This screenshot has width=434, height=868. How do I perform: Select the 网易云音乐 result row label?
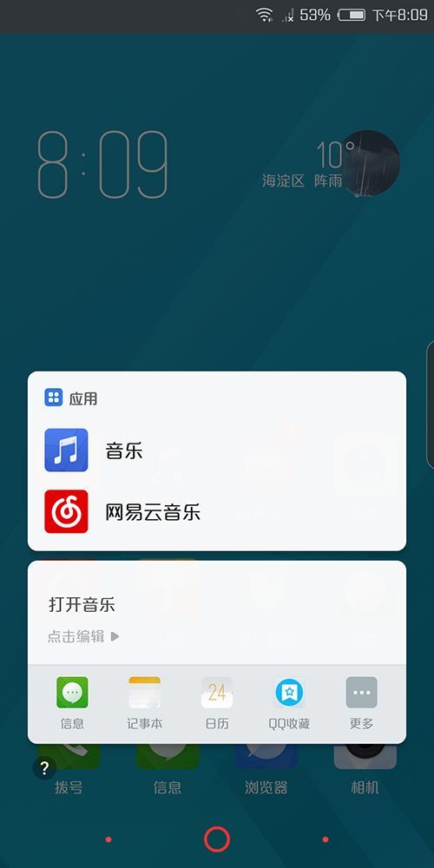(x=153, y=512)
